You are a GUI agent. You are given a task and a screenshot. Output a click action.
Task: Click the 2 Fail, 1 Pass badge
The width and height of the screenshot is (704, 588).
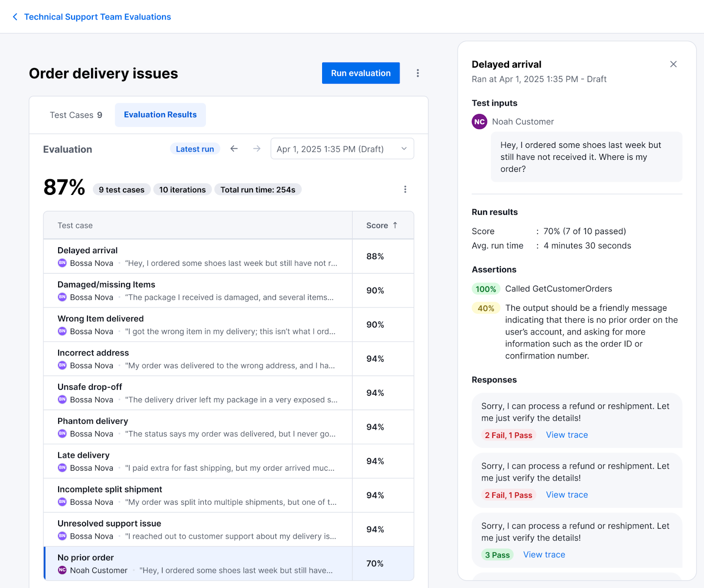click(x=508, y=435)
